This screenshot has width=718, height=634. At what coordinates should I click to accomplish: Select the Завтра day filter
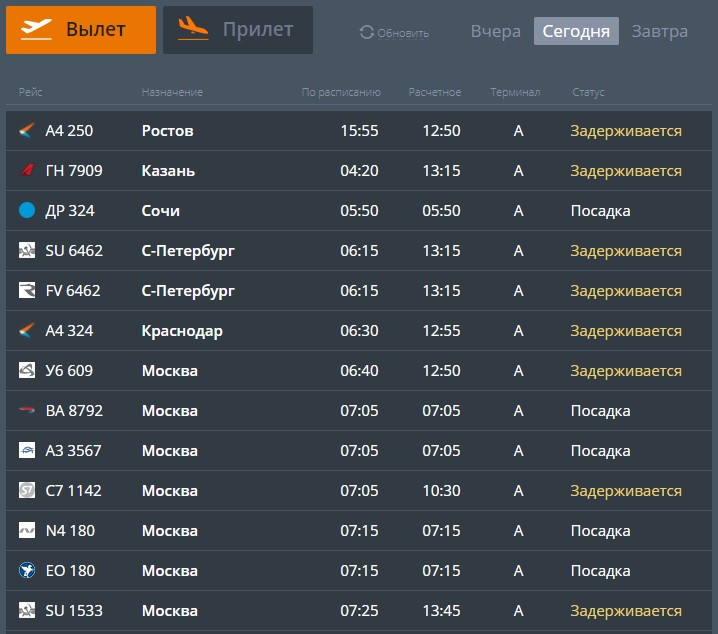659,31
